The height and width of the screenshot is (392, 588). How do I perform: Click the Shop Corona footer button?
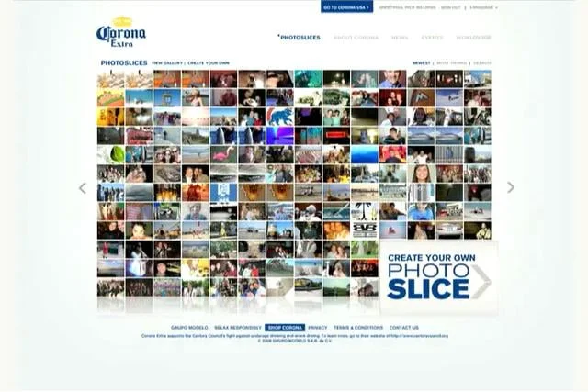(x=285, y=328)
